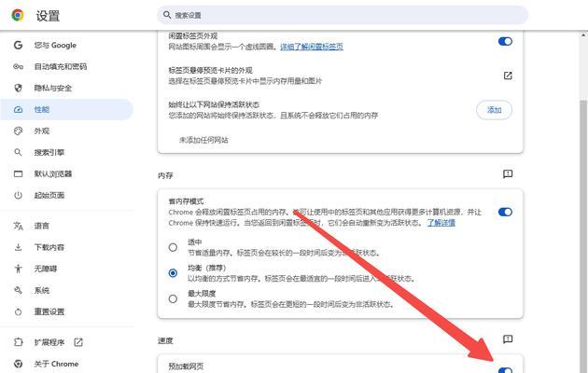Click the Chrome icon beside 关于 Chrome
Image resolution: width=588 pixels, height=373 pixels.
coord(18,364)
